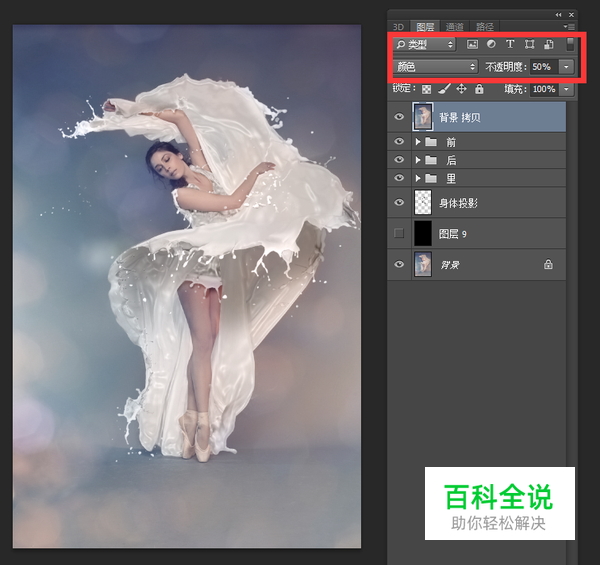The image size is (600, 565).
Task: Expand the 里 group
Action: pyautogui.click(x=418, y=178)
